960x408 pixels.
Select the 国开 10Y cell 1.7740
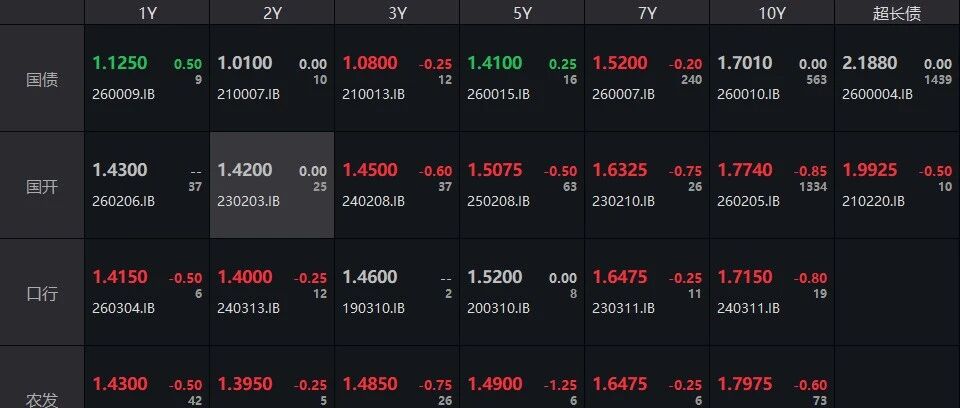[744, 170]
